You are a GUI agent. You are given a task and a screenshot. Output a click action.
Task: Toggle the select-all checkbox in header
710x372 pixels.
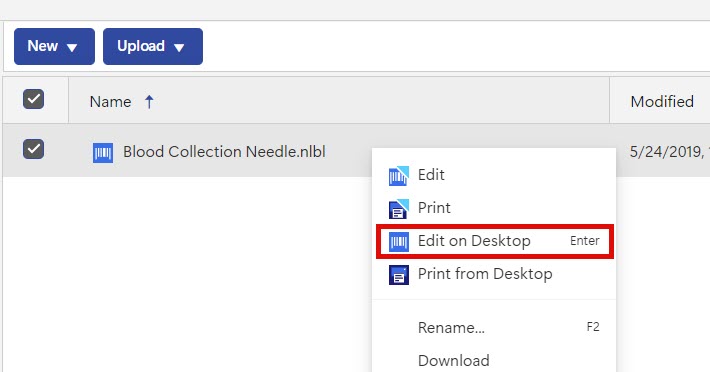(34, 99)
